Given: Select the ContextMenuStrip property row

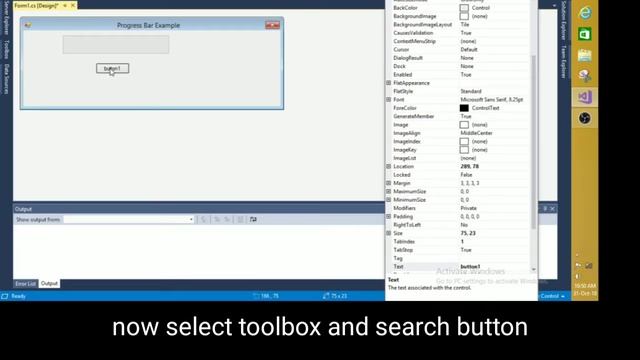Looking at the screenshot, I should (458, 41).
